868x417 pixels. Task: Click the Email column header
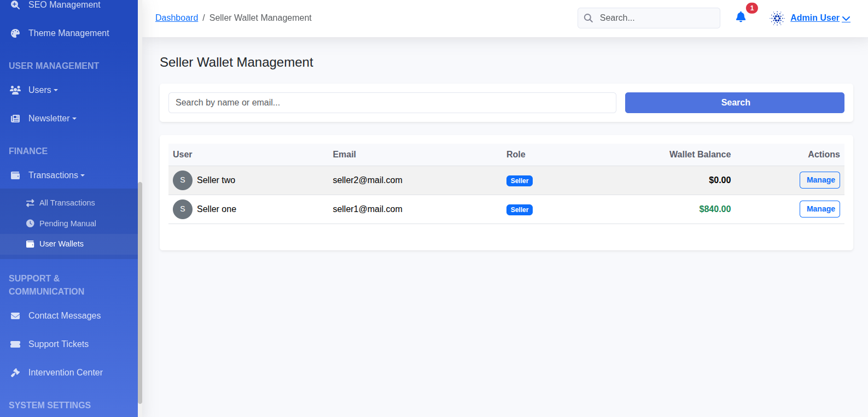coord(345,155)
